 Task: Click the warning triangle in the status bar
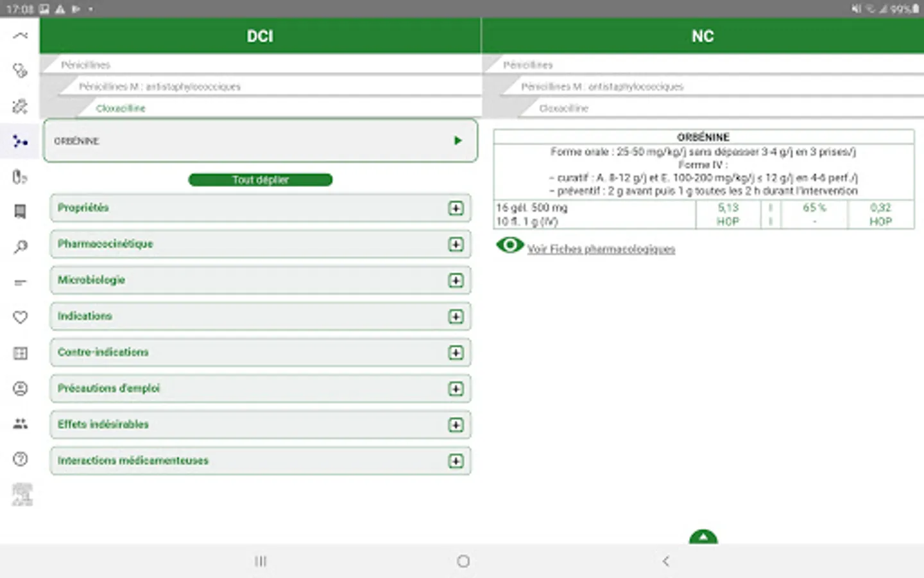point(60,9)
